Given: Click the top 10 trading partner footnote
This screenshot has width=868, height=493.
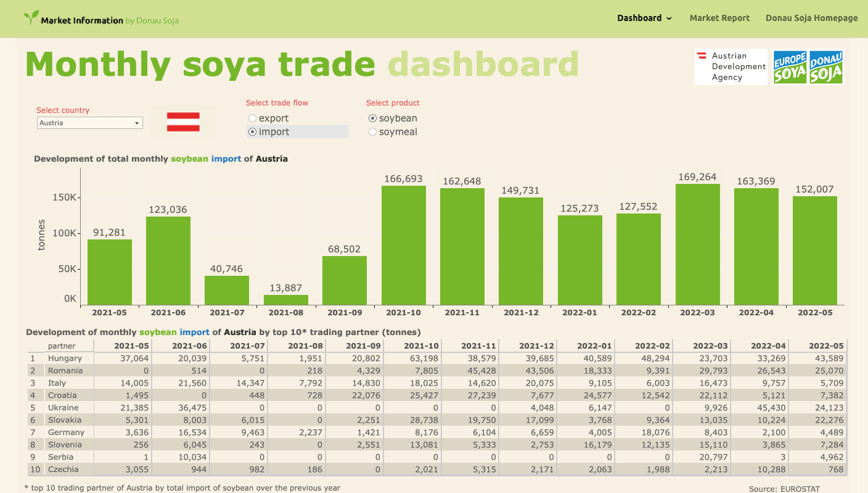Looking at the screenshot, I should pyautogui.click(x=182, y=487).
